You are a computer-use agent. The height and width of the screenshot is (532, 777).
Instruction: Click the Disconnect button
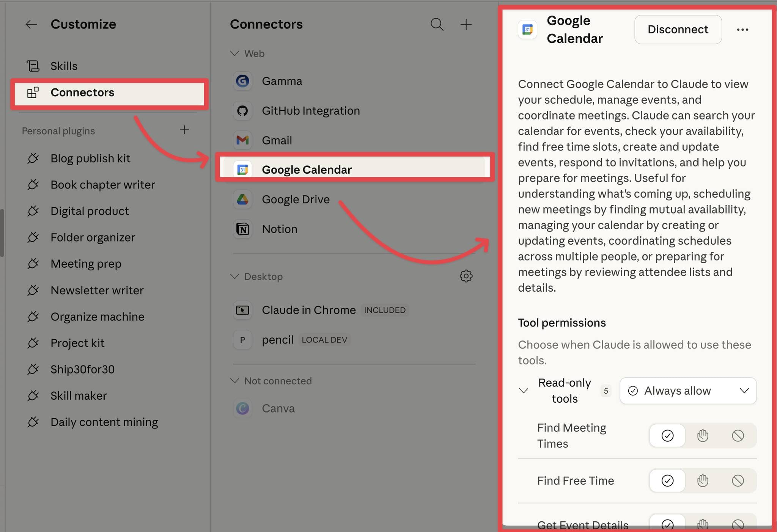(678, 30)
